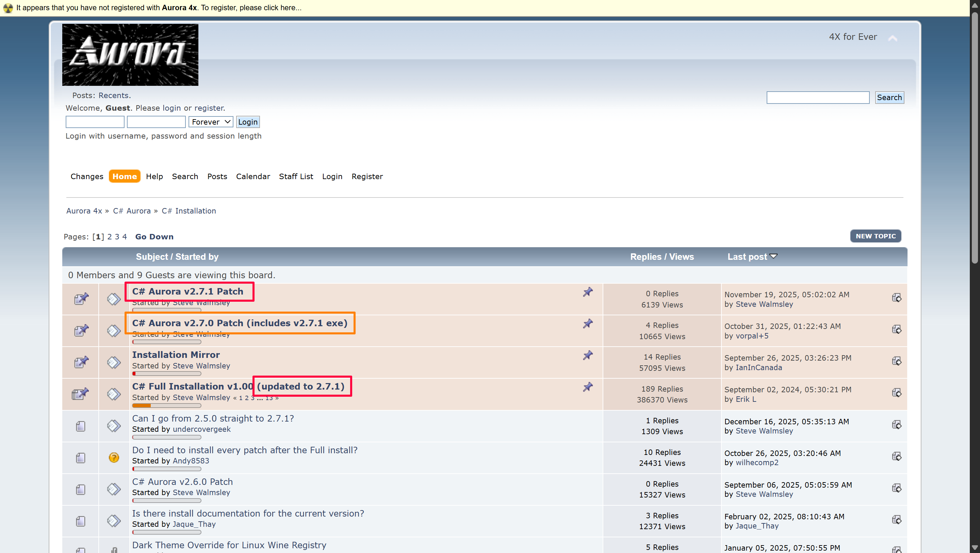Click the sticky pin on Installation Mirror topic

click(x=587, y=355)
